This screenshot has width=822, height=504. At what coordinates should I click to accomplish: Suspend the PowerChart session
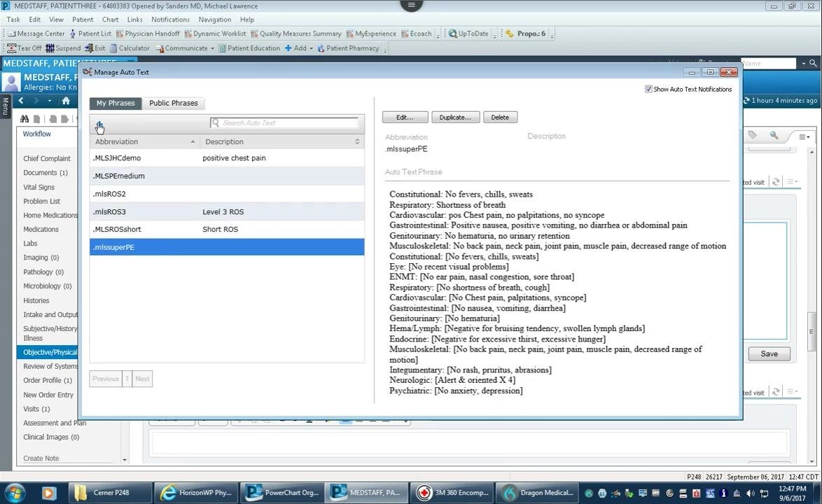[x=63, y=48]
